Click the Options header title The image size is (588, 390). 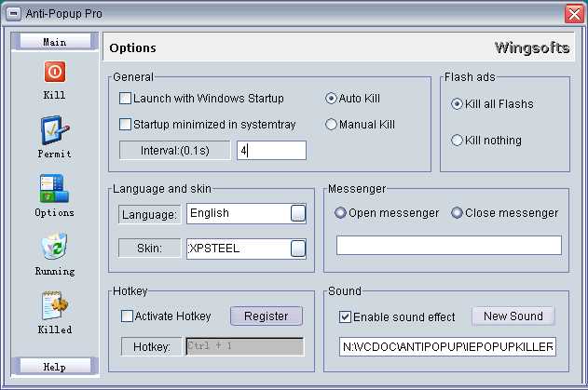(132, 48)
